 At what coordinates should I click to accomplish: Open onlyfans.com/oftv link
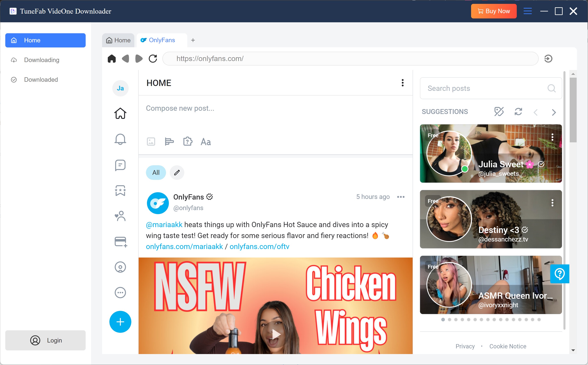[259, 246]
